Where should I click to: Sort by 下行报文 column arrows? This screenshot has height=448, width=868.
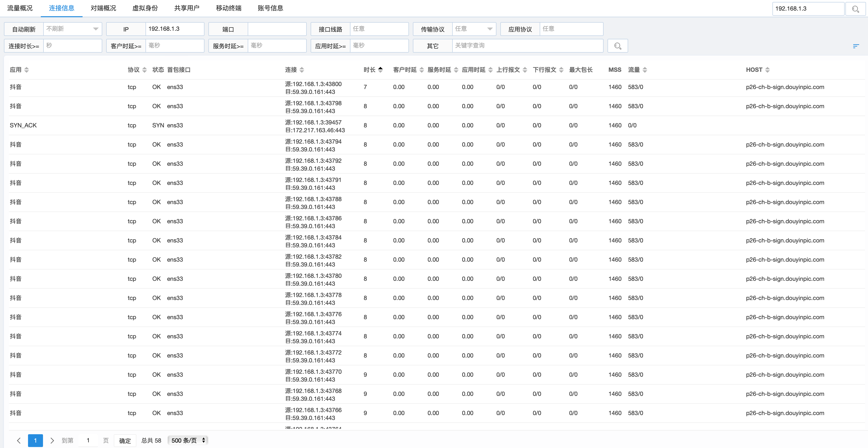click(561, 70)
